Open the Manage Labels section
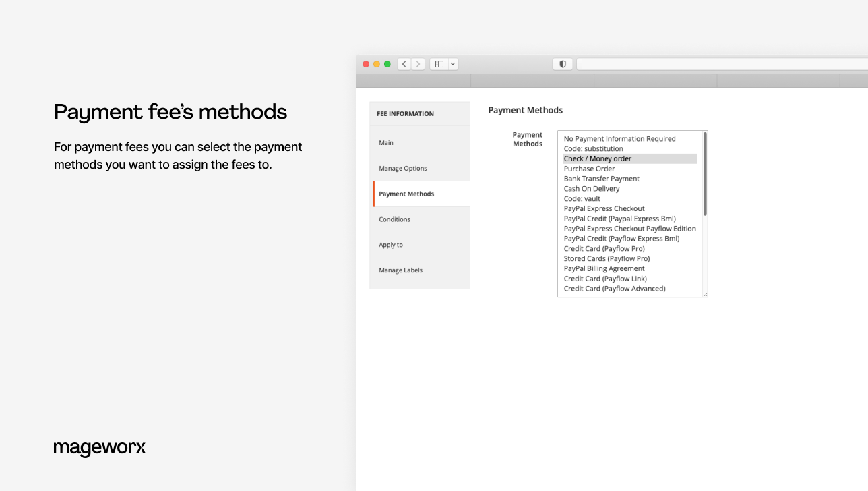The image size is (868, 491). (x=400, y=270)
